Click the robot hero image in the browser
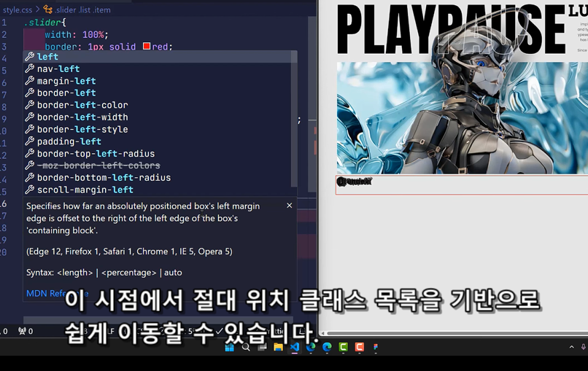 (462, 117)
